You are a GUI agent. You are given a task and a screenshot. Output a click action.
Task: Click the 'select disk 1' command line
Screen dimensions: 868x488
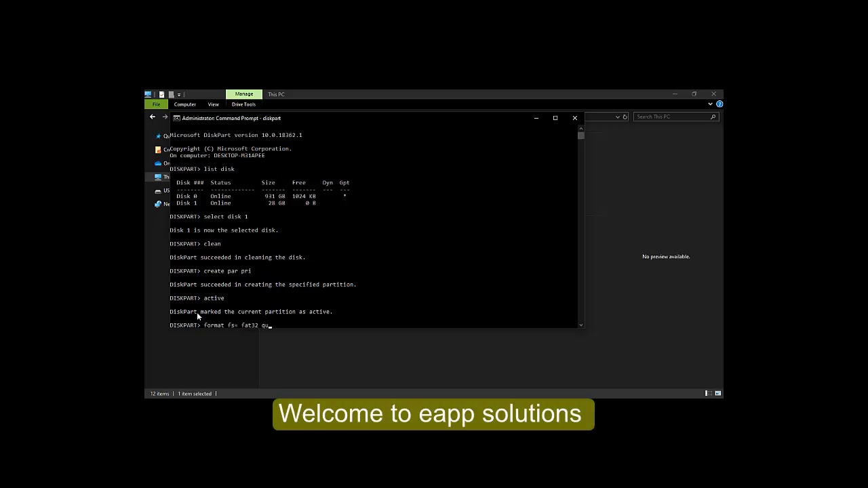point(209,217)
